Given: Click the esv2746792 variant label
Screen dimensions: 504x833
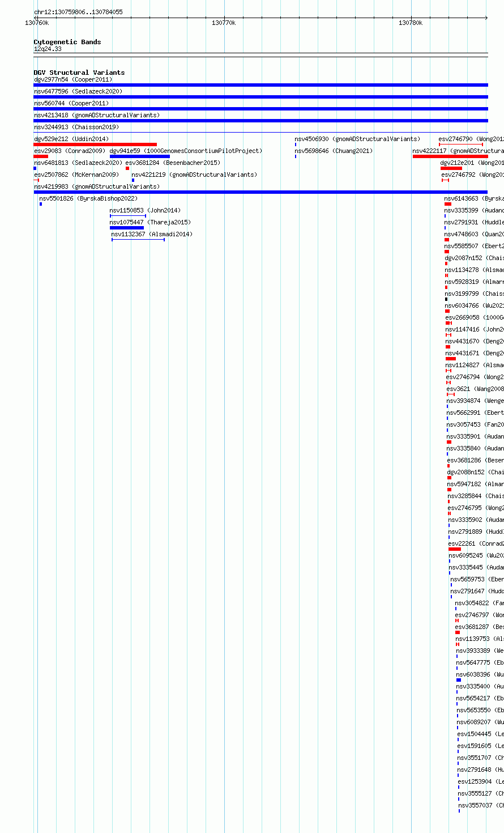Looking at the screenshot, I should (473, 175).
